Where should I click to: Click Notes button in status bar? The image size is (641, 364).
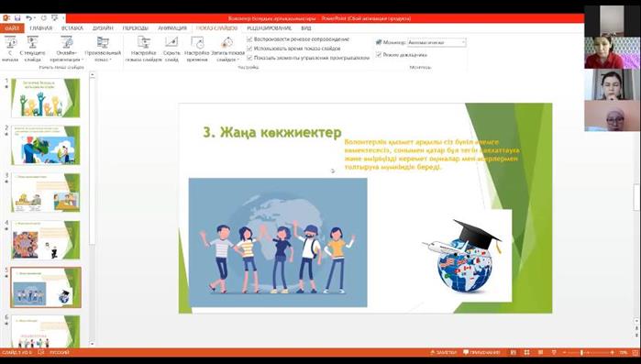coord(444,352)
